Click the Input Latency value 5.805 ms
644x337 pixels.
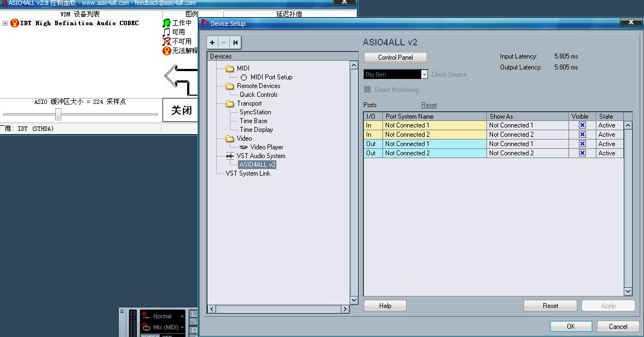click(x=566, y=56)
